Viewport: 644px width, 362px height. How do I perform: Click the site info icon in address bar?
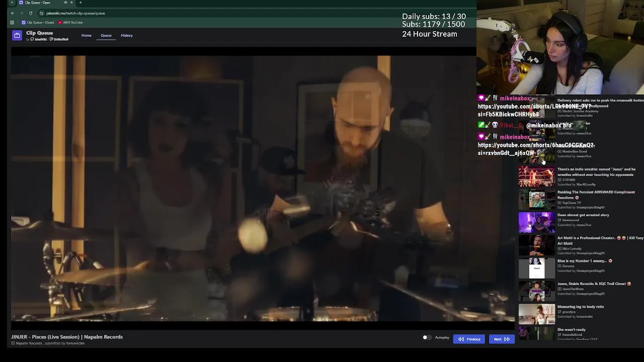(42, 13)
